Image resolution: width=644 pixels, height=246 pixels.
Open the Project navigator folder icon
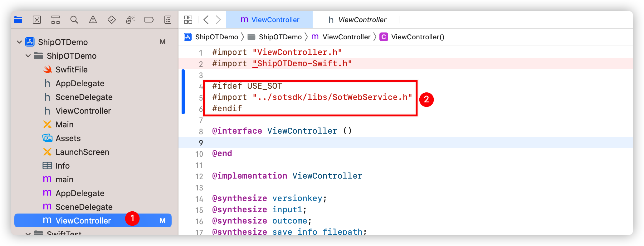18,20
